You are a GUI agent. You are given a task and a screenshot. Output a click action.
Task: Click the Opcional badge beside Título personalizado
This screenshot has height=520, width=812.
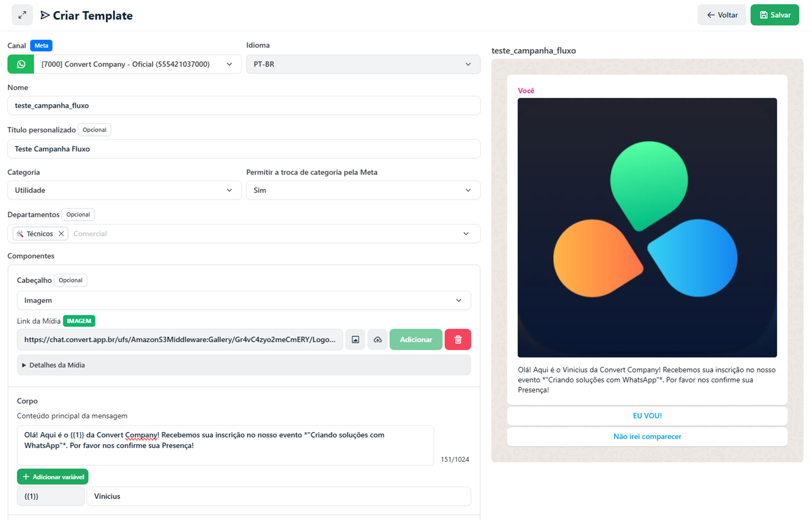point(95,130)
